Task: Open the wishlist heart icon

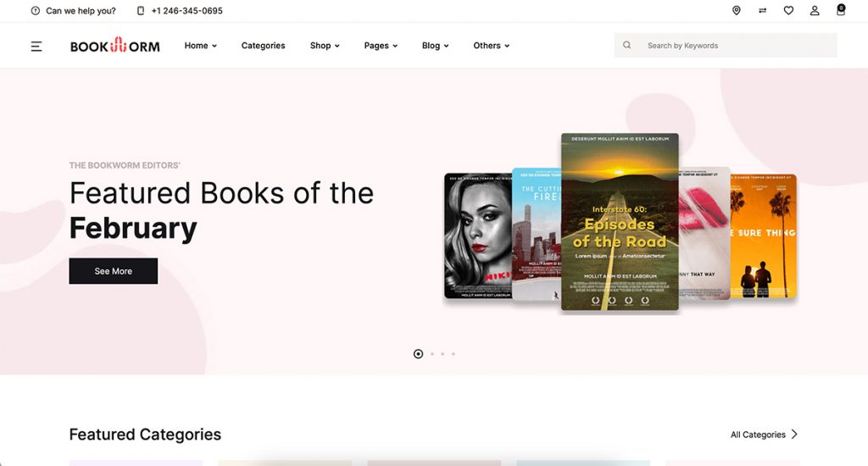Action: point(788,10)
